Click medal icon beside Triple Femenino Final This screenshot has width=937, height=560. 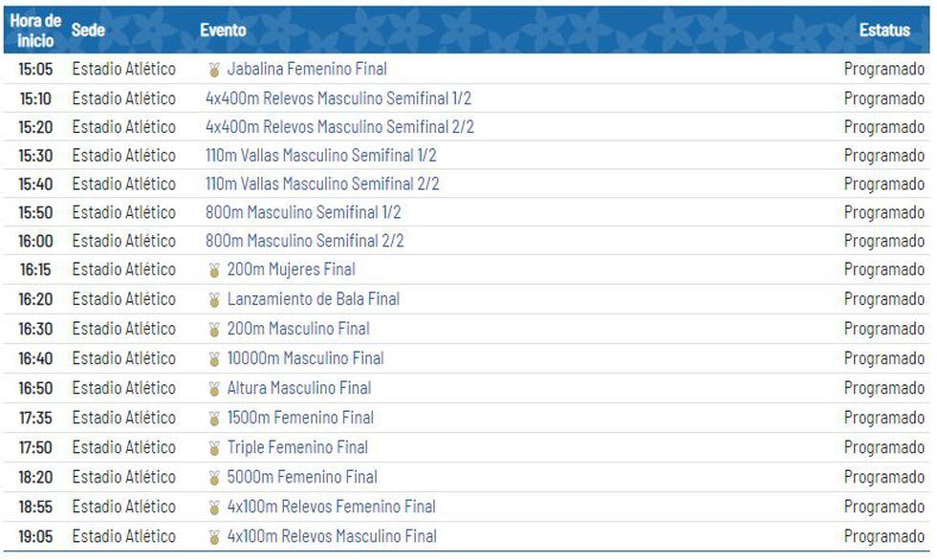pyautogui.click(x=214, y=448)
